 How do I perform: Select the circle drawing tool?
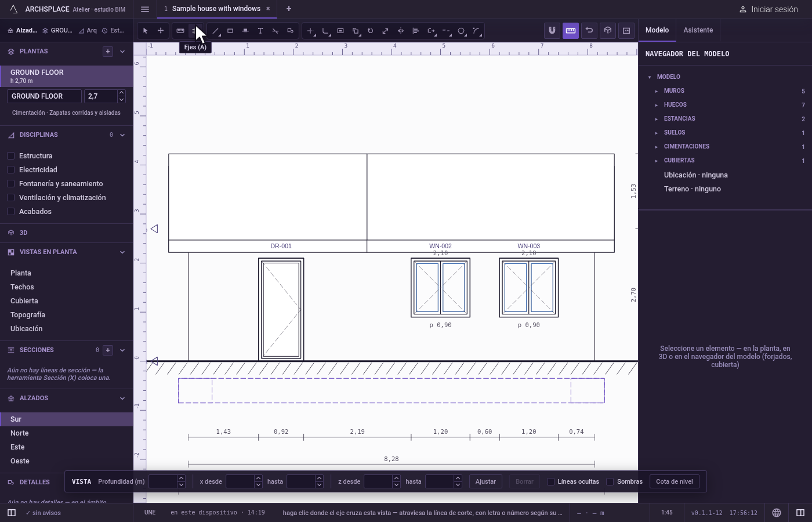(x=461, y=31)
